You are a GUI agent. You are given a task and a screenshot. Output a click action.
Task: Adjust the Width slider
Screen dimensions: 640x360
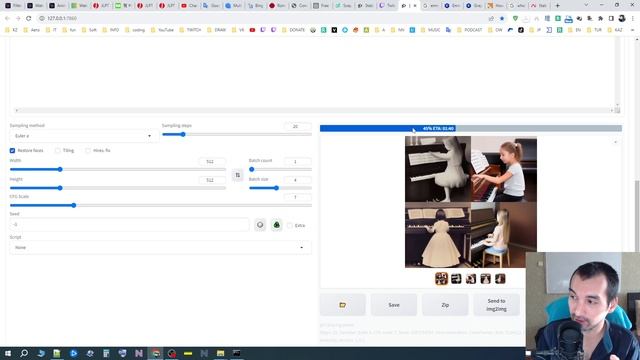(118, 169)
